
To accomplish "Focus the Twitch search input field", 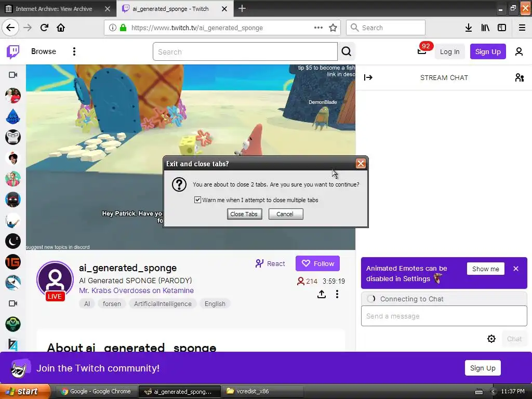I will point(245,51).
